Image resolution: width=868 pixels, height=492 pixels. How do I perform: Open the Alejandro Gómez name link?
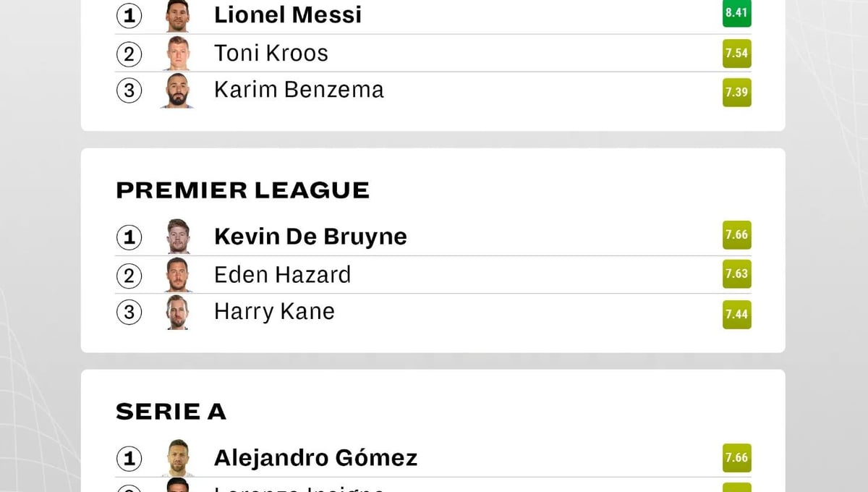click(315, 458)
